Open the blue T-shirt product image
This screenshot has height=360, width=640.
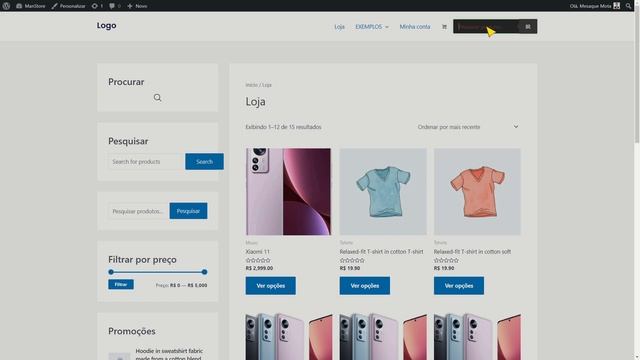point(383,192)
